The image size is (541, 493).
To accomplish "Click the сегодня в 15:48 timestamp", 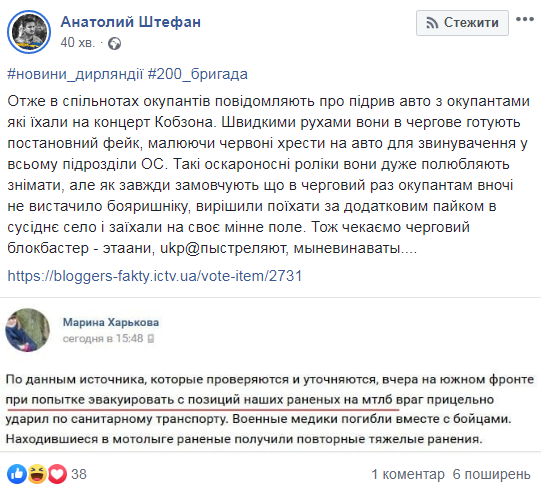I will [x=103, y=338].
